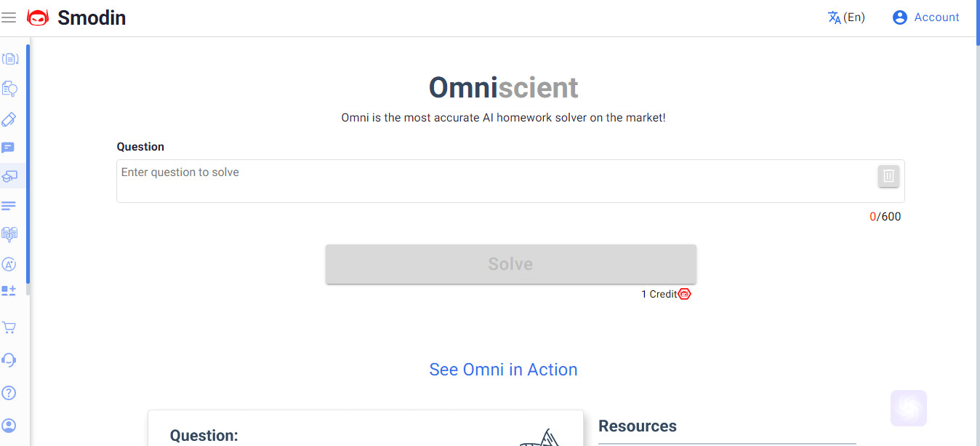Open the rewriter tool in sidebar

[9, 59]
